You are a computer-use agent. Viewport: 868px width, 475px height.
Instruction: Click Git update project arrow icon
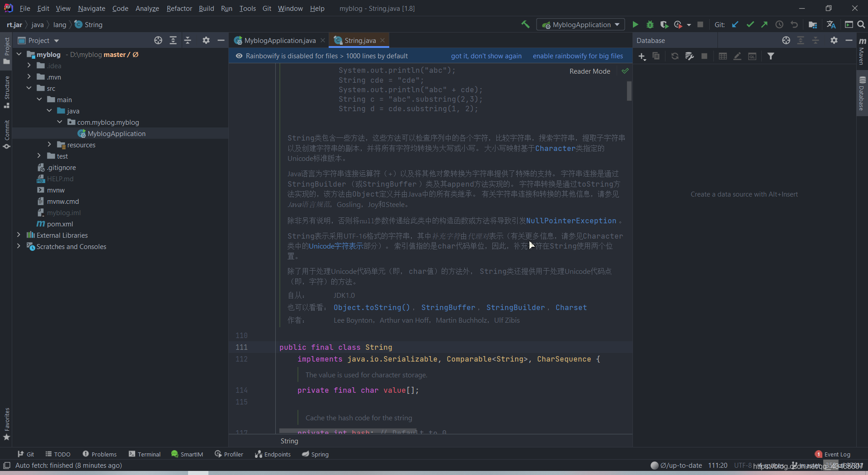pyautogui.click(x=735, y=24)
